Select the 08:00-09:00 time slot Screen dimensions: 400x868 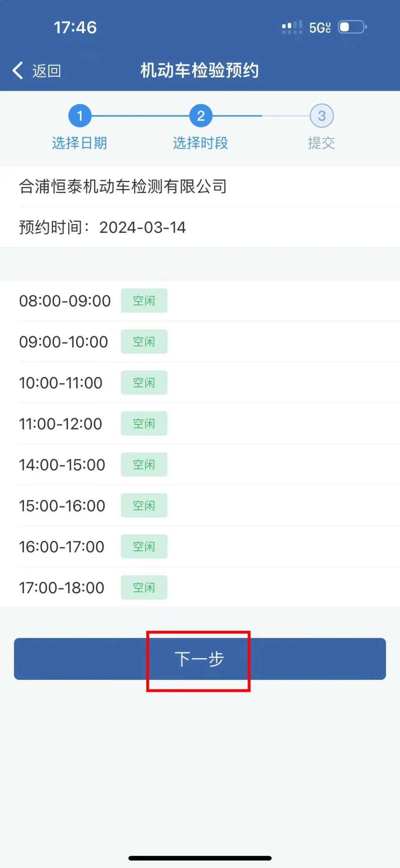click(65, 301)
